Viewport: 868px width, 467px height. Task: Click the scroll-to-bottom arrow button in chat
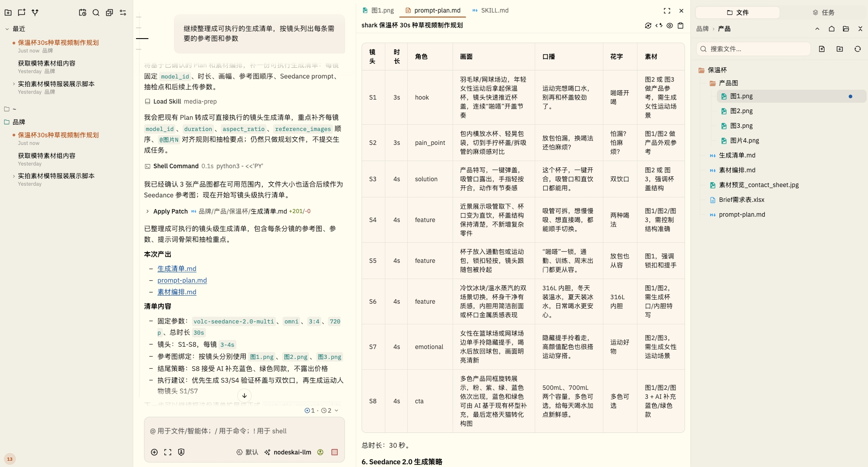pyautogui.click(x=244, y=396)
